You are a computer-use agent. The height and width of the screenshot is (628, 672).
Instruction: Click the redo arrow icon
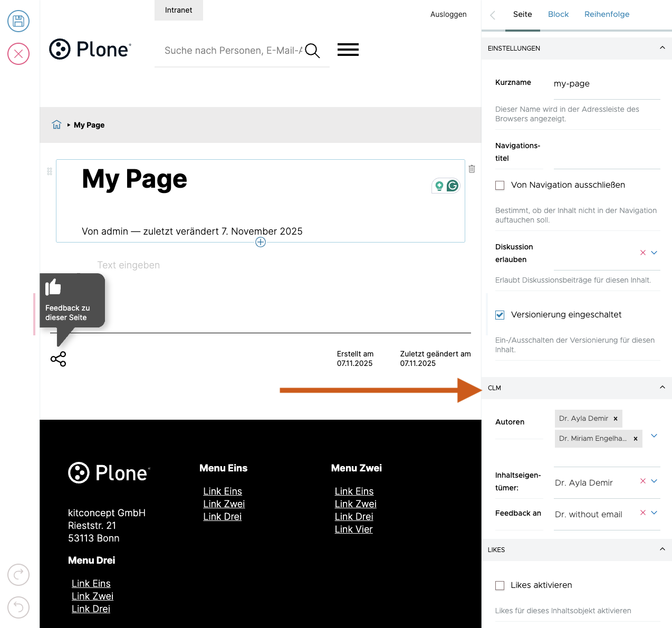point(18,575)
